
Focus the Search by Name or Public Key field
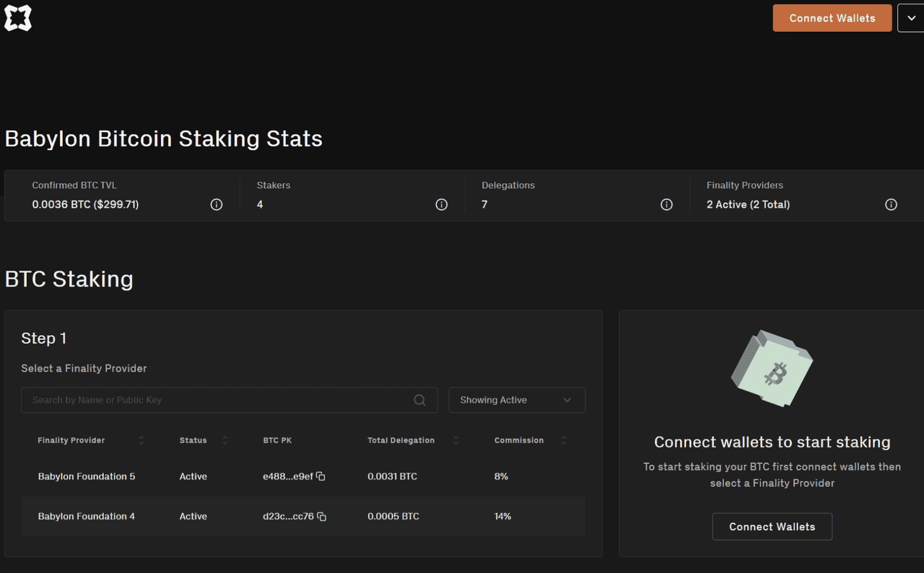[230, 400]
